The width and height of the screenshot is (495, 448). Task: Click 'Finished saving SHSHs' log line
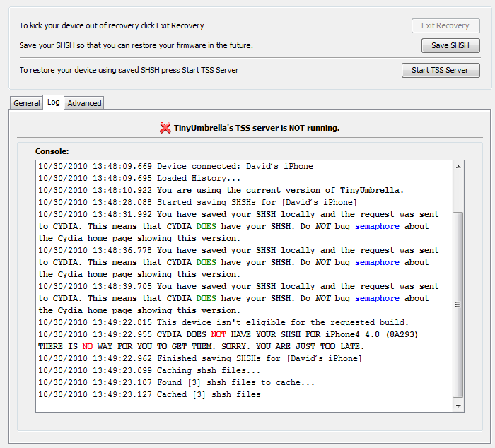pos(200,358)
